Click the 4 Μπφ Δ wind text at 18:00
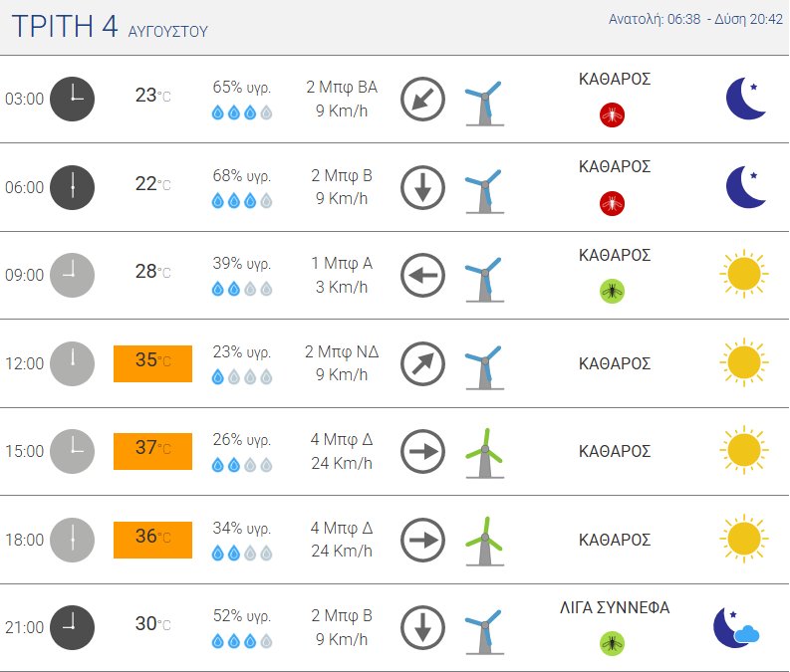This screenshot has width=790, height=672. 342,528
